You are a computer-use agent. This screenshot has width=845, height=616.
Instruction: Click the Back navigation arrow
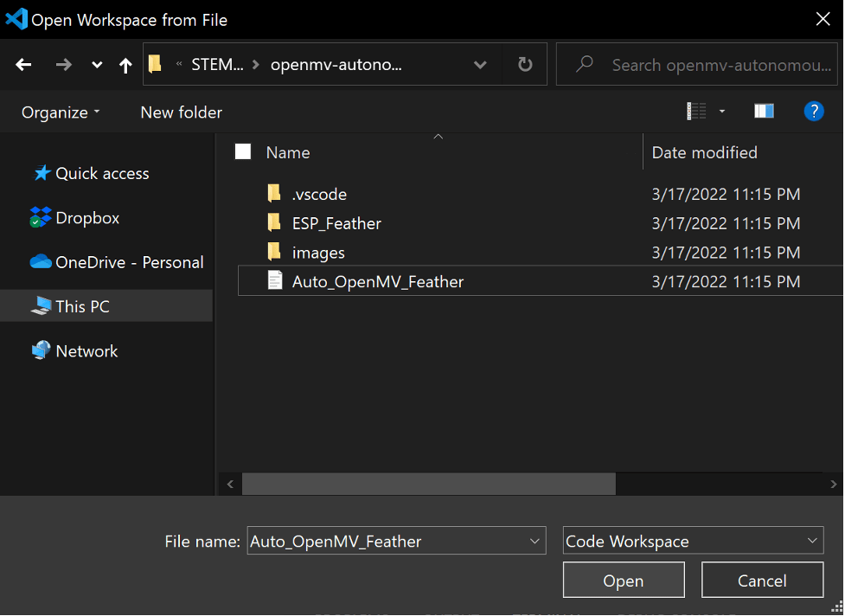coord(23,65)
